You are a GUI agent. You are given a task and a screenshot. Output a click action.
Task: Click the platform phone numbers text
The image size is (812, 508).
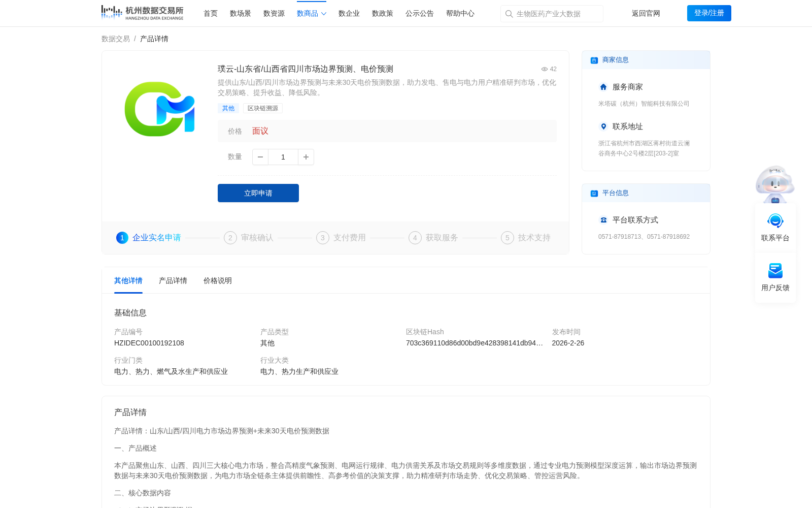(644, 237)
